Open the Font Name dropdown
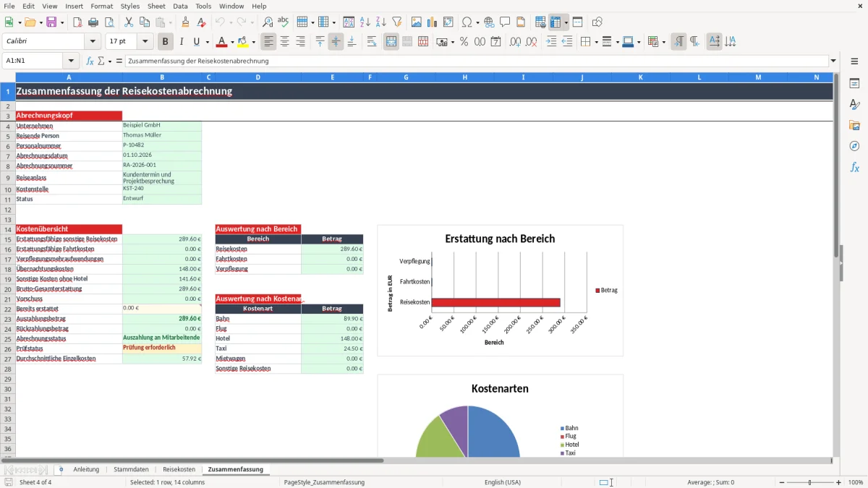The image size is (868, 488). tap(92, 42)
